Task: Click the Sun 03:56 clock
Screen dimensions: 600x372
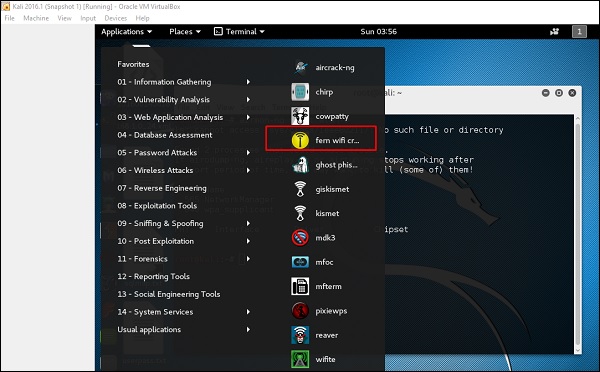Action: [378, 31]
